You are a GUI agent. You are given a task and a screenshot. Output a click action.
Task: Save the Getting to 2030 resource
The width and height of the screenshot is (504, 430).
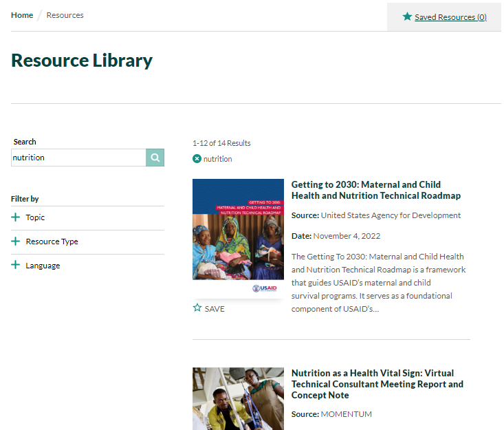click(208, 308)
